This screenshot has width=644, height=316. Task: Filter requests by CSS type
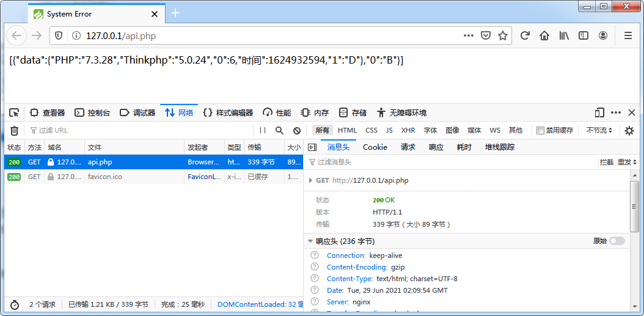(371, 130)
